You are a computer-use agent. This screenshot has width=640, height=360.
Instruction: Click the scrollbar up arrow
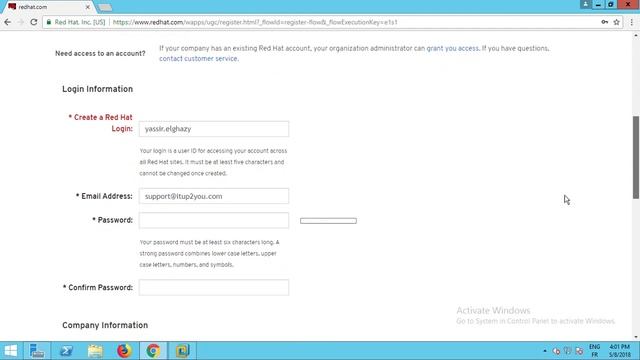click(636, 36)
